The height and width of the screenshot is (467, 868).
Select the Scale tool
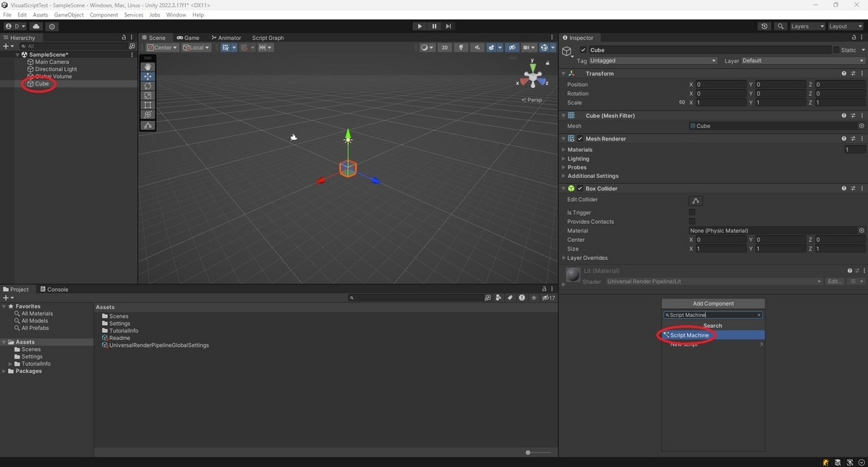click(x=148, y=96)
